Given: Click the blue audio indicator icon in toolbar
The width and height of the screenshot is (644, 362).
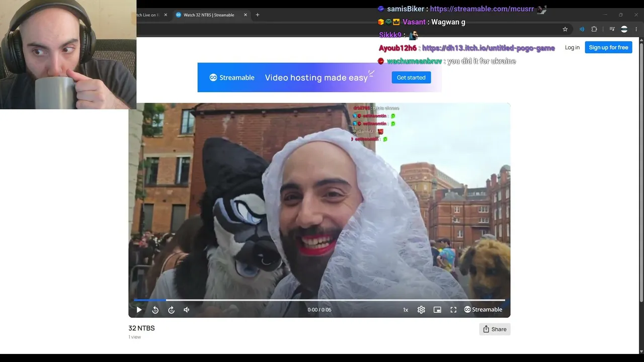Looking at the screenshot, I should [x=582, y=29].
